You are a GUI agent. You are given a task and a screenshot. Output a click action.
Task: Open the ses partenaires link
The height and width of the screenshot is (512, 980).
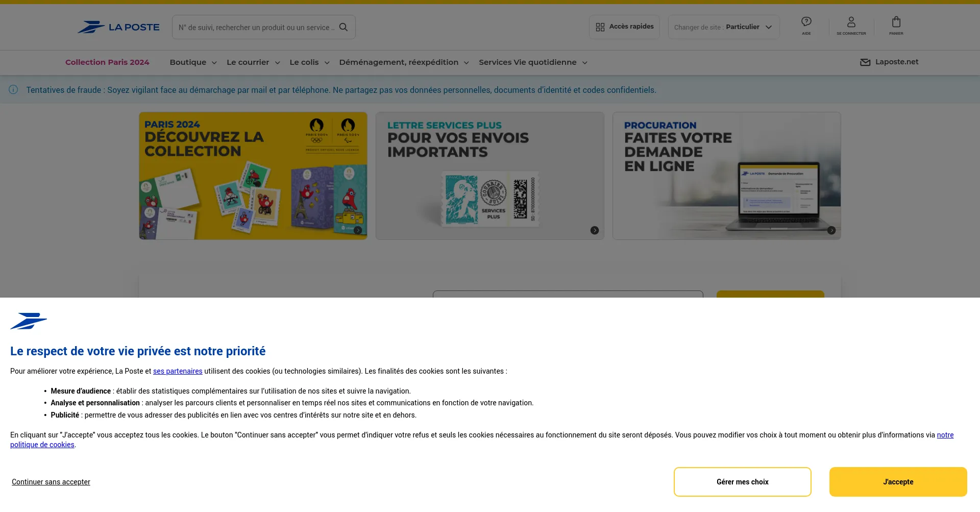point(178,371)
